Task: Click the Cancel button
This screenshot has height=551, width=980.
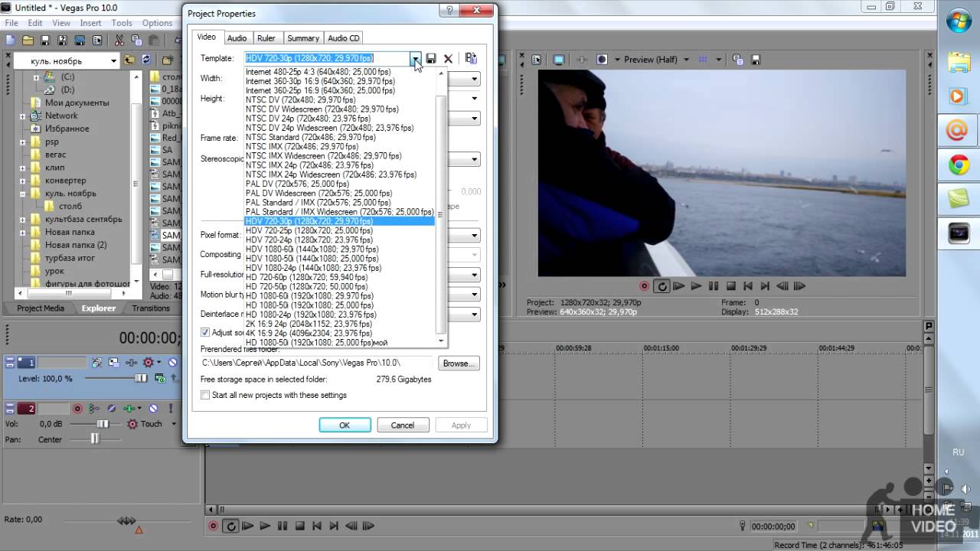Action: click(403, 425)
